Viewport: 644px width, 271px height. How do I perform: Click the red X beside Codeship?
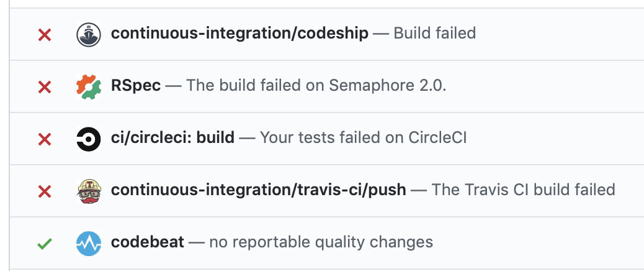coord(45,35)
